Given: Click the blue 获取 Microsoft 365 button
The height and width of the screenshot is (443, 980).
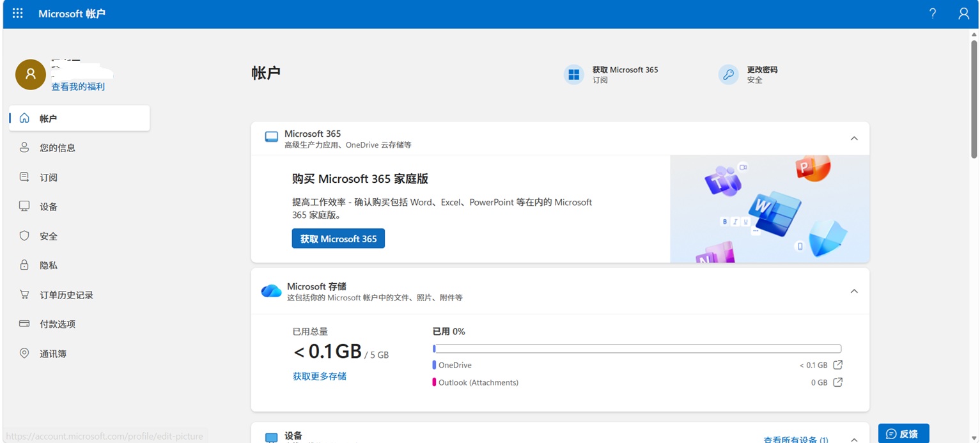Looking at the screenshot, I should click(x=338, y=238).
